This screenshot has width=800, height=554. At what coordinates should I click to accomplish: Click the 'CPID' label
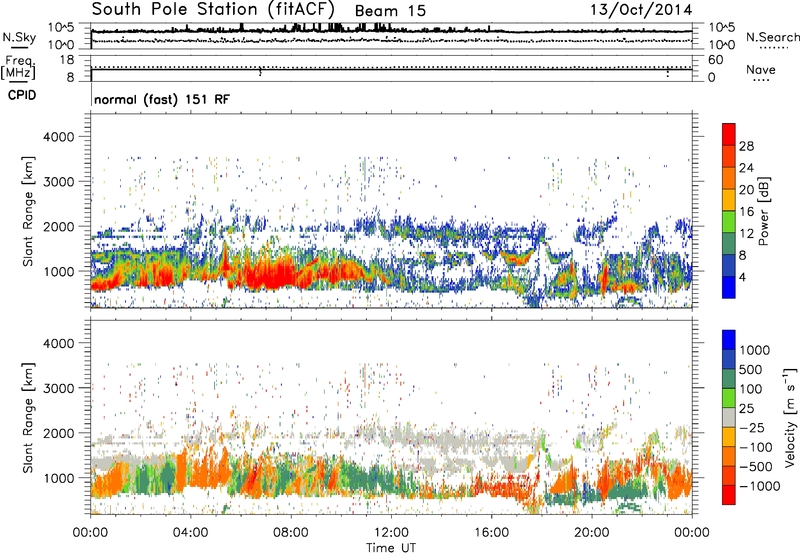tap(22, 95)
